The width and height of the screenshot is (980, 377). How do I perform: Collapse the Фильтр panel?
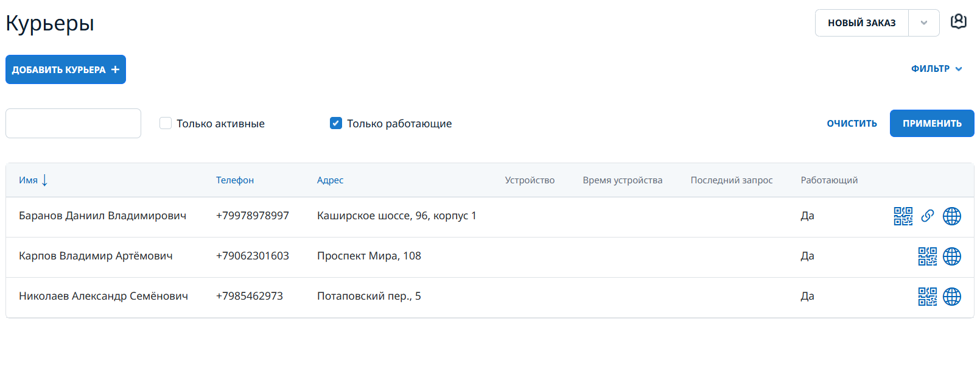tap(936, 69)
